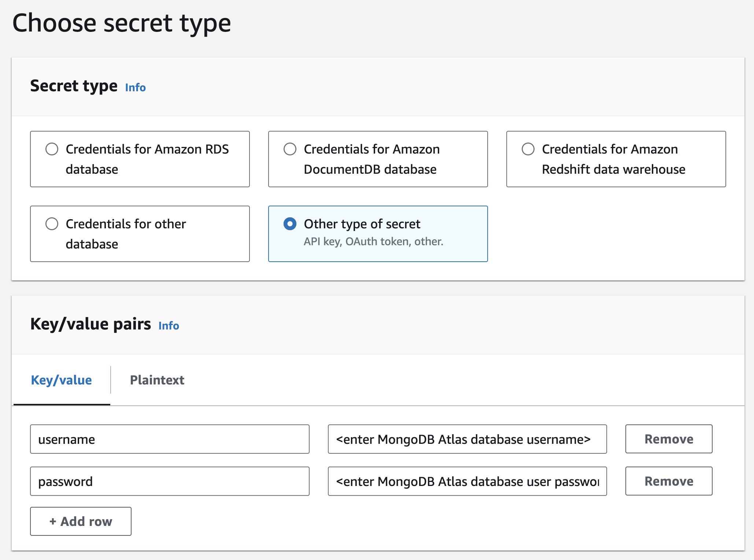Select Other type of secret radio
754x560 pixels.
[x=290, y=224]
